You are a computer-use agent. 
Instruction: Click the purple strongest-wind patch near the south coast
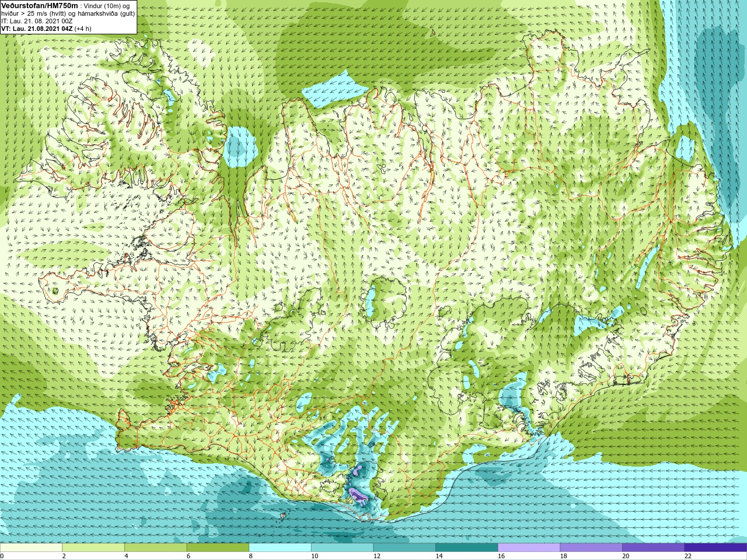357,496
